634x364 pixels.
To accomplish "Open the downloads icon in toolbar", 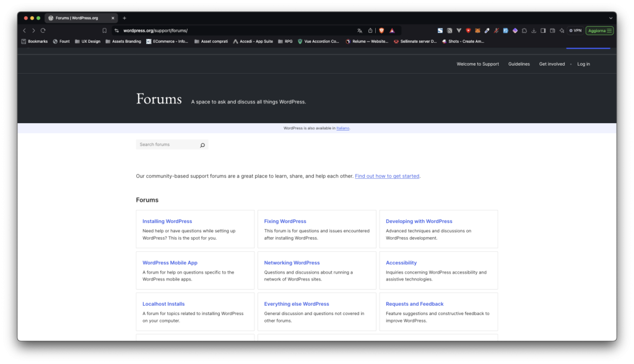I will coord(534,30).
